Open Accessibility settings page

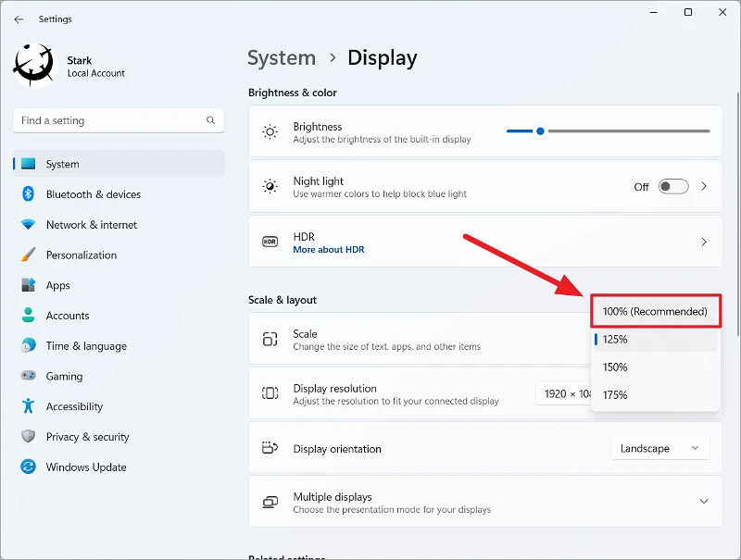click(119, 406)
